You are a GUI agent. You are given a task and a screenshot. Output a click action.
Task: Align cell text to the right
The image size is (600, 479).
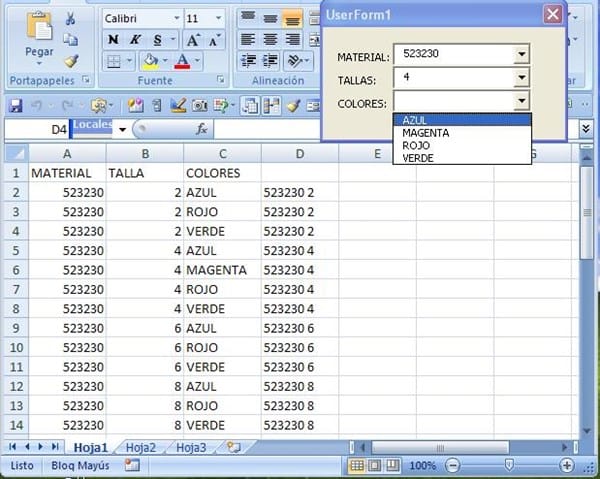click(292, 39)
